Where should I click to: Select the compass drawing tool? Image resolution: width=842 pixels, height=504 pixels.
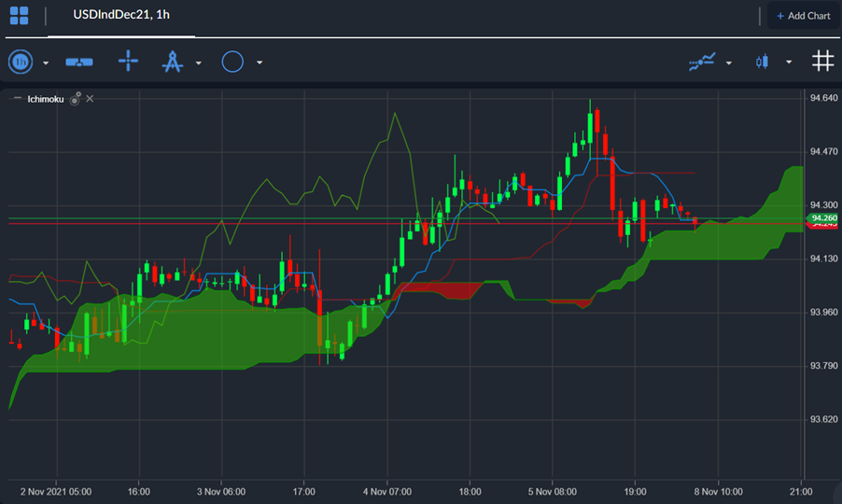pyautogui.click(x=173, y=62)
